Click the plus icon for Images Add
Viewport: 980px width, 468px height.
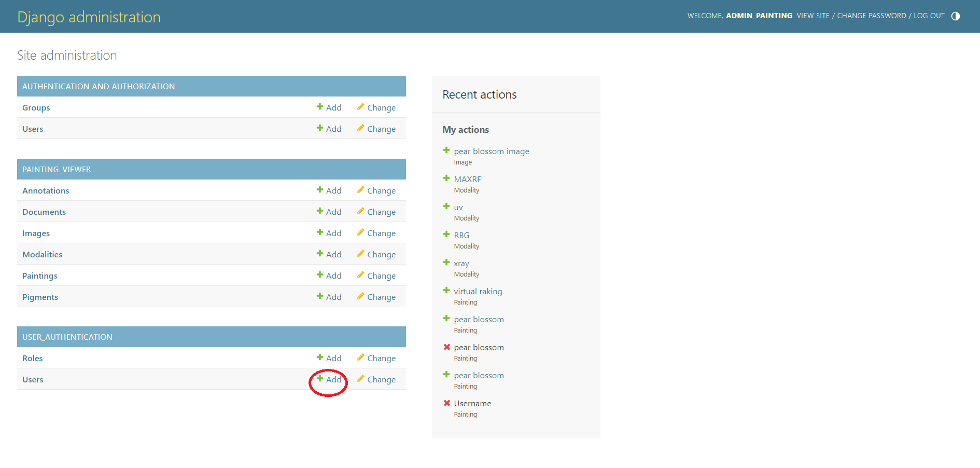tap(320, 232)
